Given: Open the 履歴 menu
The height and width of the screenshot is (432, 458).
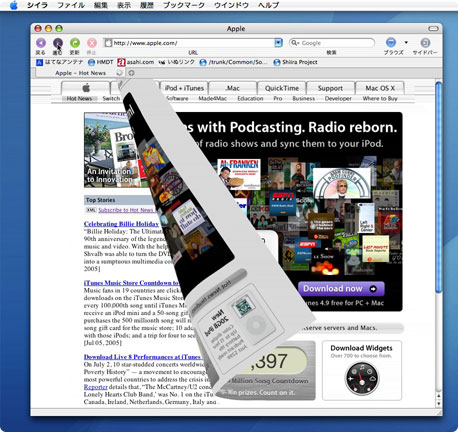Looking at the screenshot, I should (x=147, y=5).
